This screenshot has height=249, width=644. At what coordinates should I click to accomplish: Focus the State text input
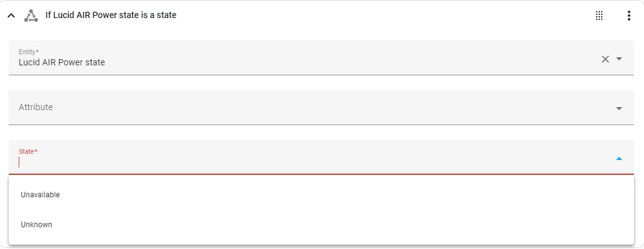pos(312,162)
